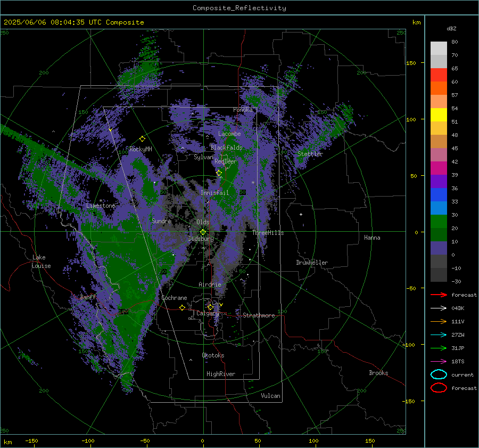Click the yellow radar-site diamond above Didsbury
This screenshot has width=479, height=448.
click(x=203, y=232)
